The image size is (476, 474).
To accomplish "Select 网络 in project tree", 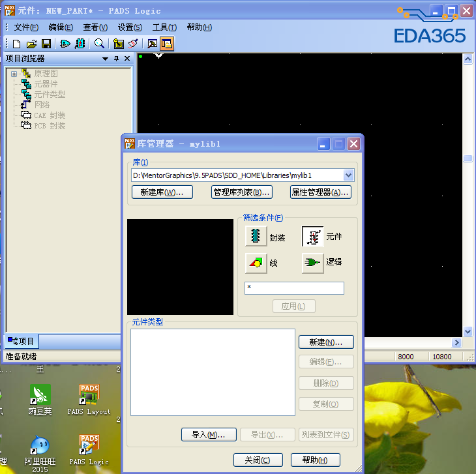I will tap(42, 105).
